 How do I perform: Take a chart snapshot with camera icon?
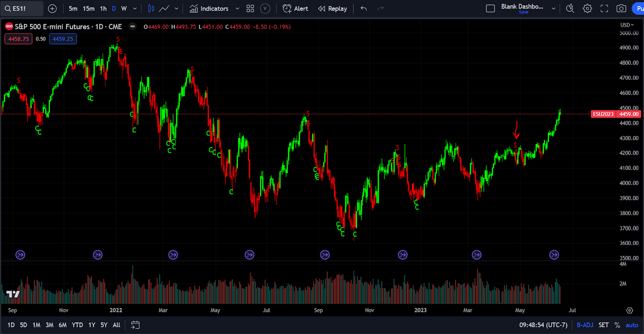[x=621, y=8]
